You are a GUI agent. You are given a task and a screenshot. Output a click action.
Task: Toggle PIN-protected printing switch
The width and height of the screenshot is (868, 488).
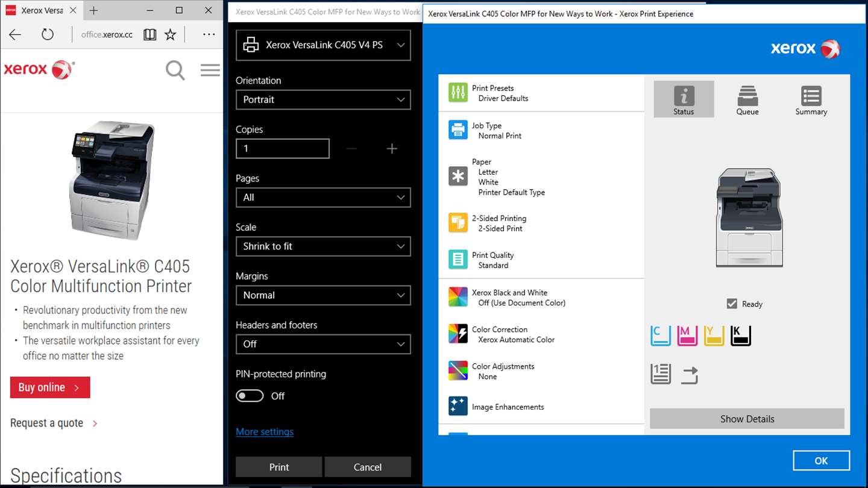(x=250, y=396)
